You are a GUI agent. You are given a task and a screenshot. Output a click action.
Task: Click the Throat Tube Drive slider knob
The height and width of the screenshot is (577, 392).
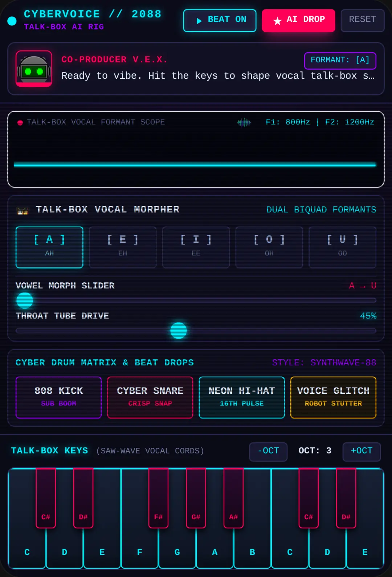point(179,331)
